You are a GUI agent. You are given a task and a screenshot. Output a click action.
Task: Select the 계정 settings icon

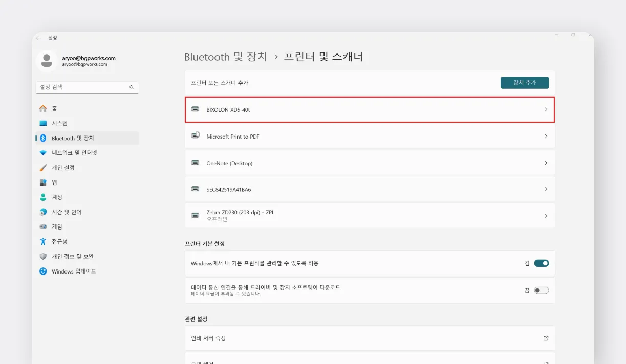click(x=44, y=197)
